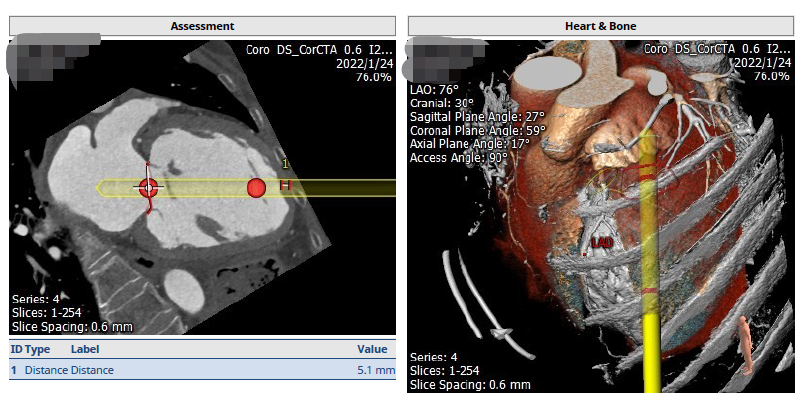Click the red distance measurement marker labeled 1
The width and height of the screenshot is (807, 411).
click(285, 185)
